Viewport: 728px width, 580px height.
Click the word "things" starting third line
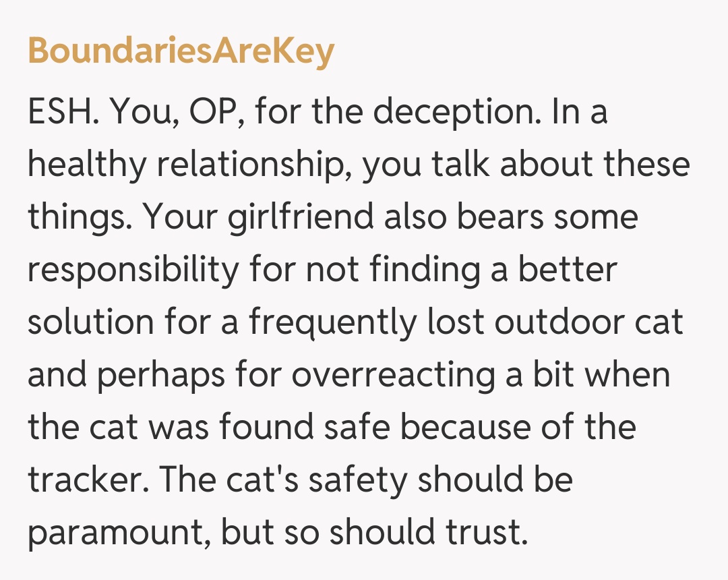(76, 217)
